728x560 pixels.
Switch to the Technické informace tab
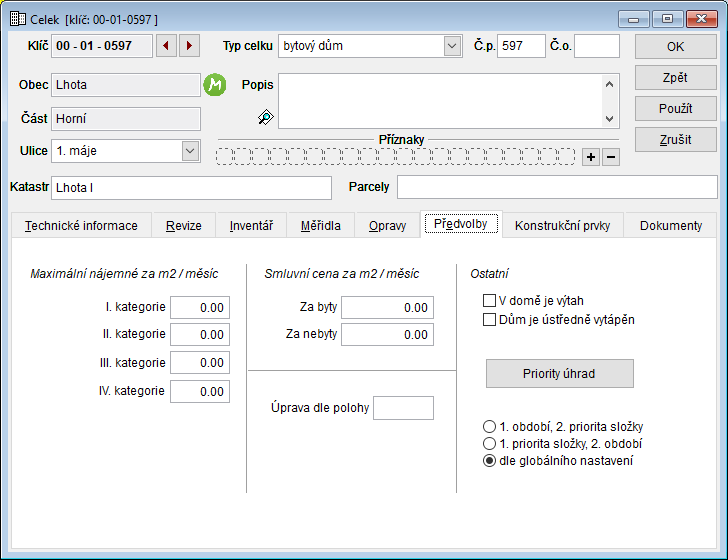pos(81,226)
